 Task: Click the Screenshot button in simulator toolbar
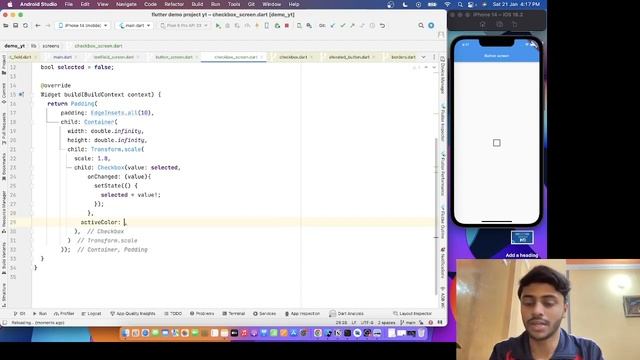click(x=499, y=24)
